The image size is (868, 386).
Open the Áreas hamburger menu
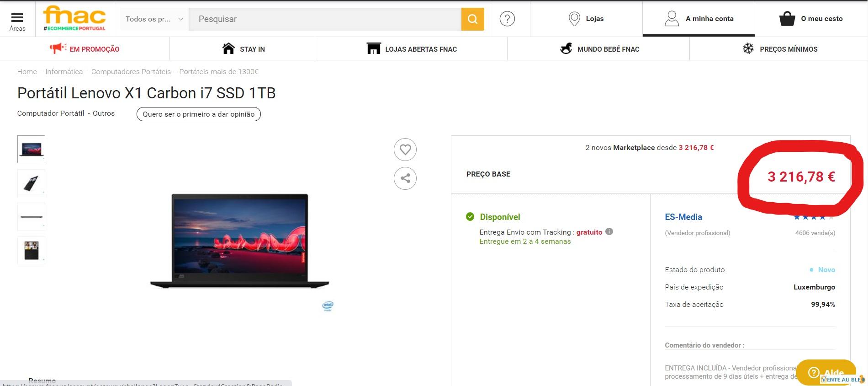[17, 21]
